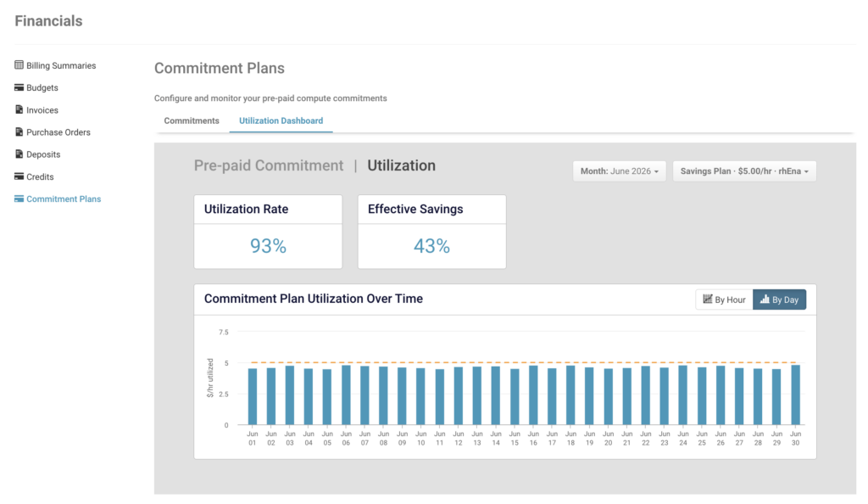
Task: Click the Purchase Orders document icon
Action: pyautogui.click(x=19, y=132)
